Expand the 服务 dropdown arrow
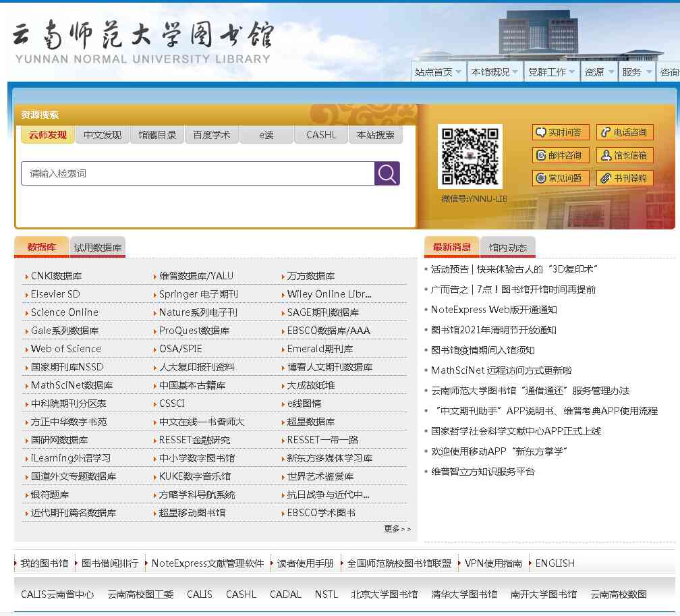Screen dimensions: 680x616 [647, 72]
